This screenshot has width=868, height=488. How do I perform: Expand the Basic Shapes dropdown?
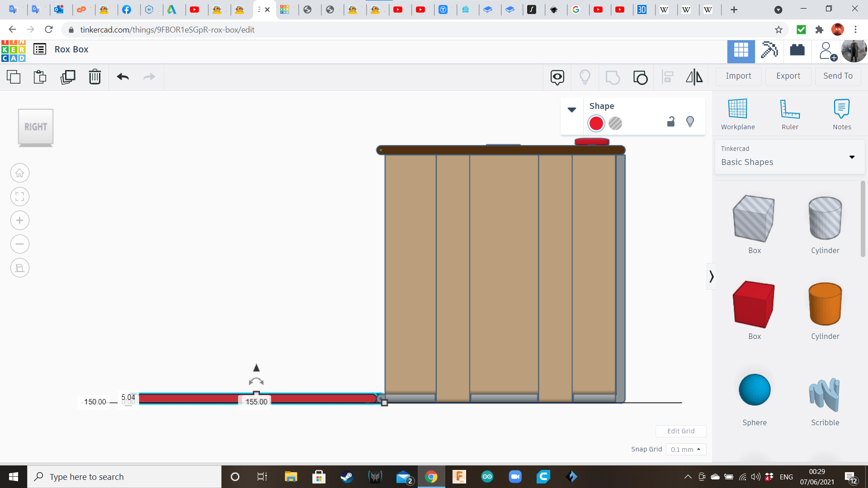tap(852, 157)
